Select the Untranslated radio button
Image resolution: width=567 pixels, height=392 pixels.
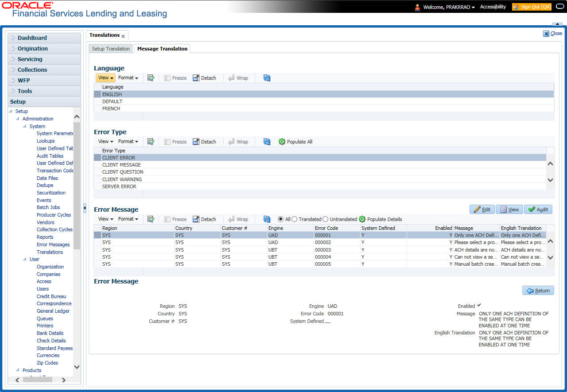point(326,219)
